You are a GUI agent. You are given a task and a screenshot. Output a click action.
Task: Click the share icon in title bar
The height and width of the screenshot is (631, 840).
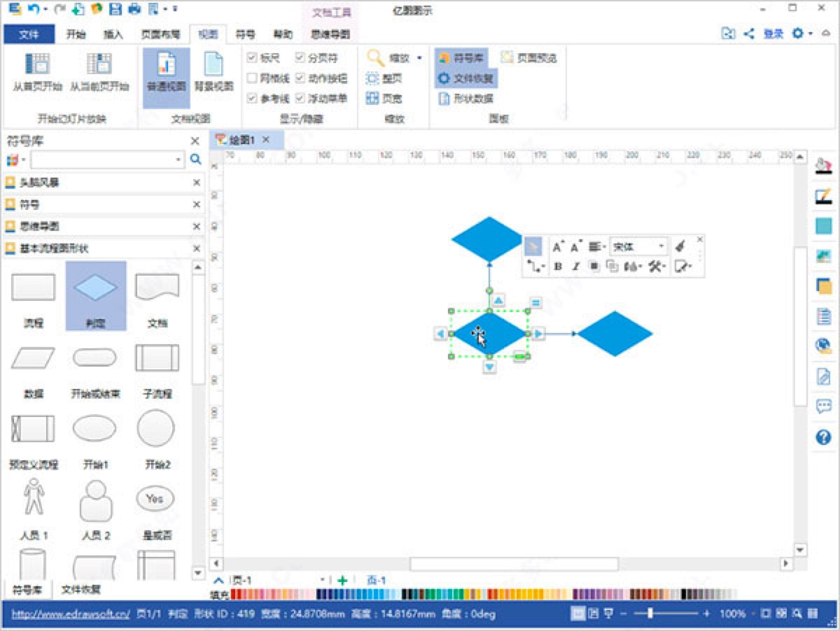750,33
